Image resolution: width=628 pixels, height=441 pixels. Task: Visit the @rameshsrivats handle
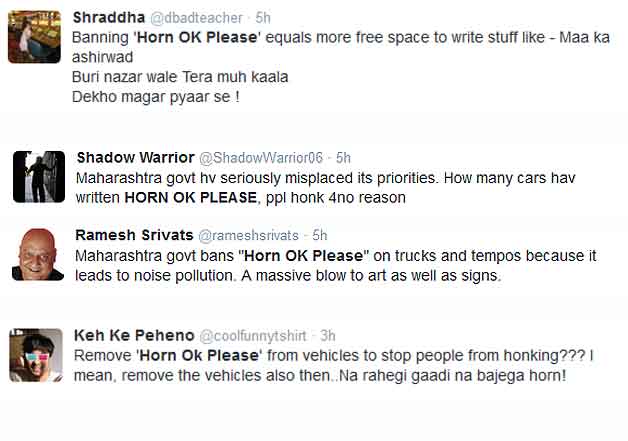pyautogui.click(x=249, y=236)
